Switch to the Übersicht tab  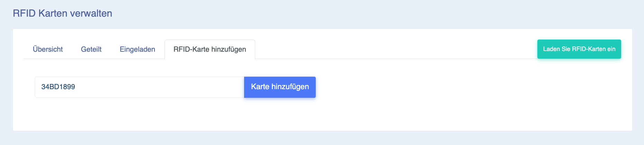click(48, 49)
